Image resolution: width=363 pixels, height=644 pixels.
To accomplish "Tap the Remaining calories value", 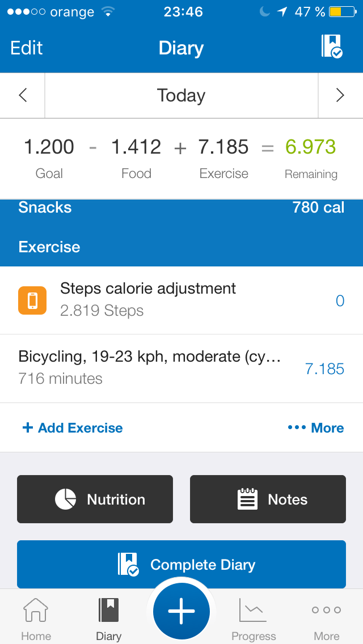I will tap(310, 147).
